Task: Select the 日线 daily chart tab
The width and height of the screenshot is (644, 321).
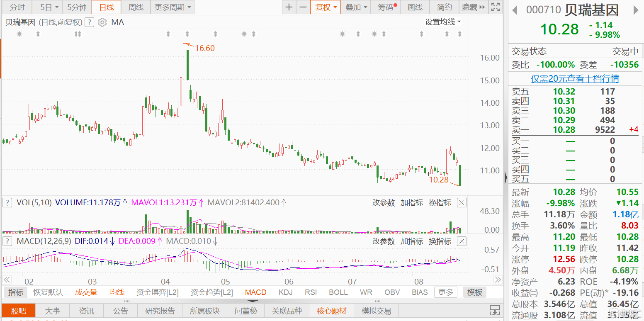Action: [x=107, y=7]
